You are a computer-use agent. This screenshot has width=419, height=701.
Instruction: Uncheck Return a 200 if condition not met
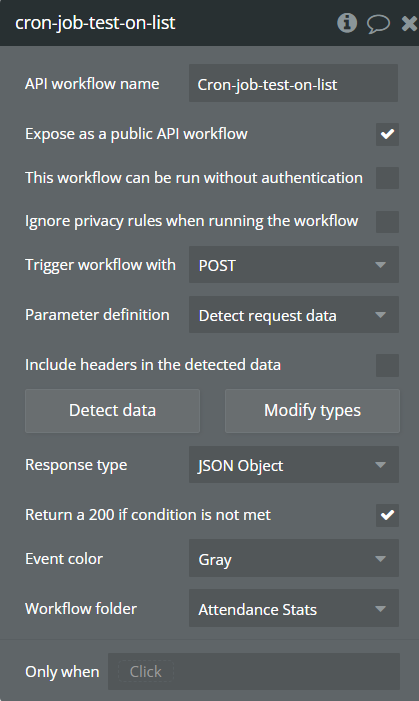pyautogui.click(x=387, y=515)
